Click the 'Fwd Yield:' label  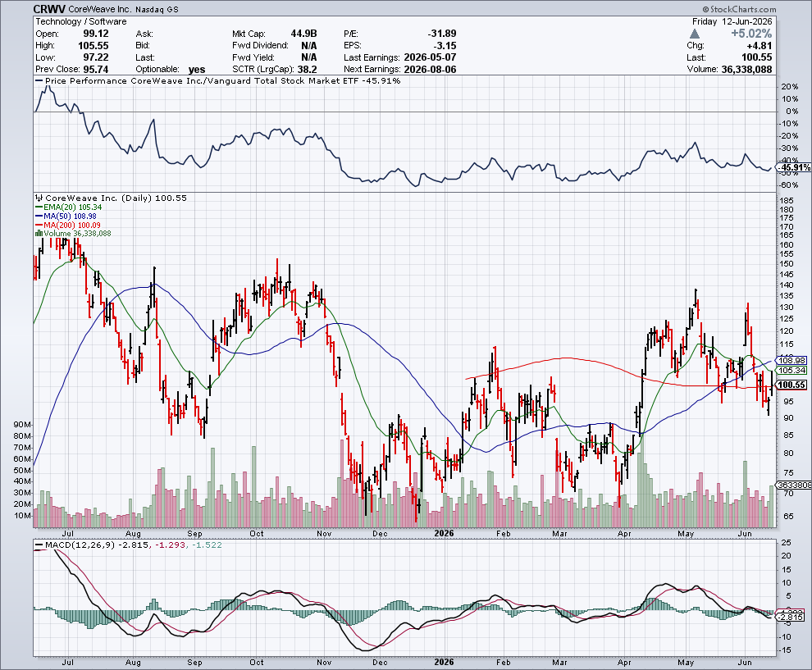[x=253, y=57]
